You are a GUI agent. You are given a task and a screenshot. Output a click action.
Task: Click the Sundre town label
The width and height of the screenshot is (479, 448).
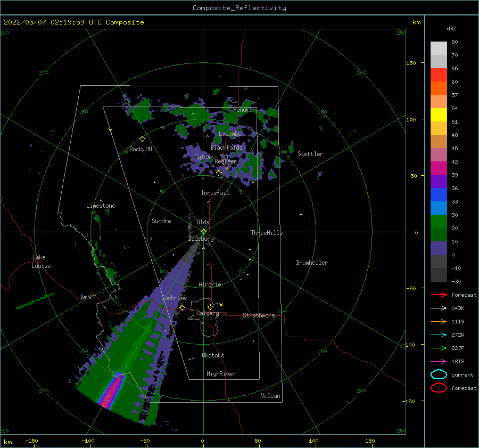pos(161,221)
